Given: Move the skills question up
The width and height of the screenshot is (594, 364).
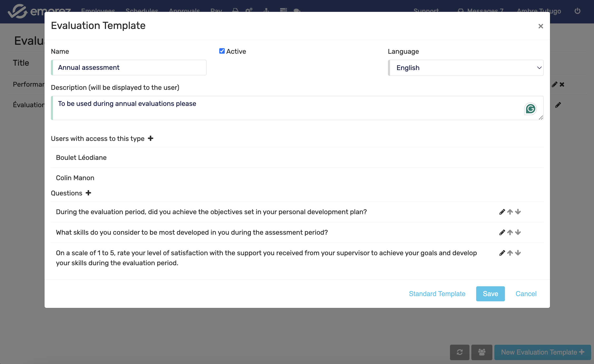Looking at the screenshot, I should 510,232.
